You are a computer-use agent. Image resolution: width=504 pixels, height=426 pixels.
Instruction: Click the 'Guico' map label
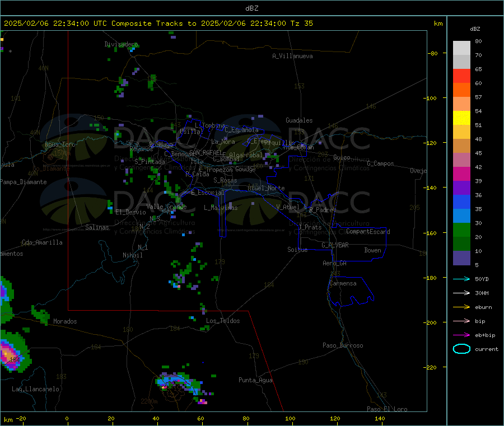[x=342, y=157]
